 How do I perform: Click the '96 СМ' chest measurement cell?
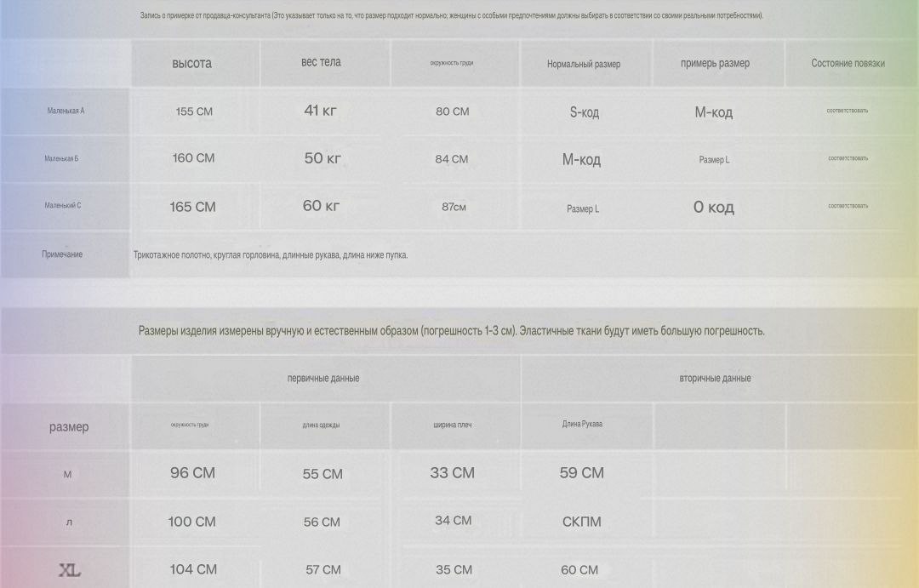coord(192,473)
